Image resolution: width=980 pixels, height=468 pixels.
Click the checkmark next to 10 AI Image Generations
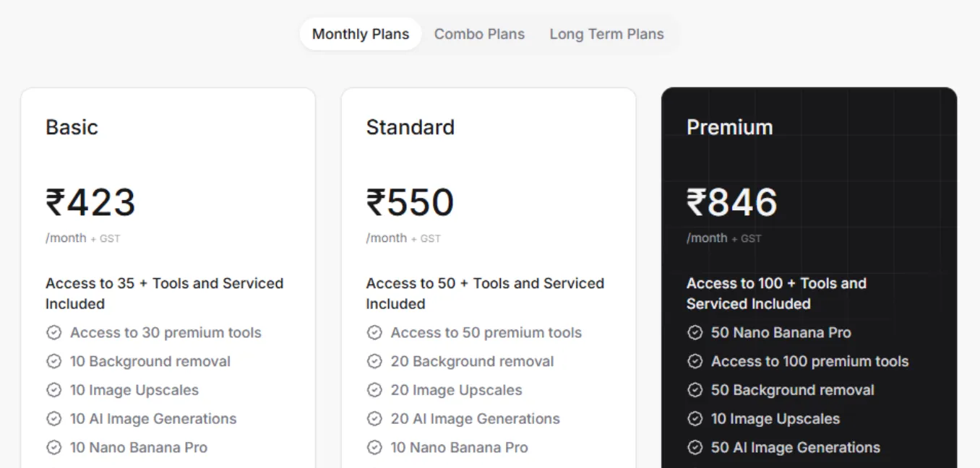click(x=55, y=419)
